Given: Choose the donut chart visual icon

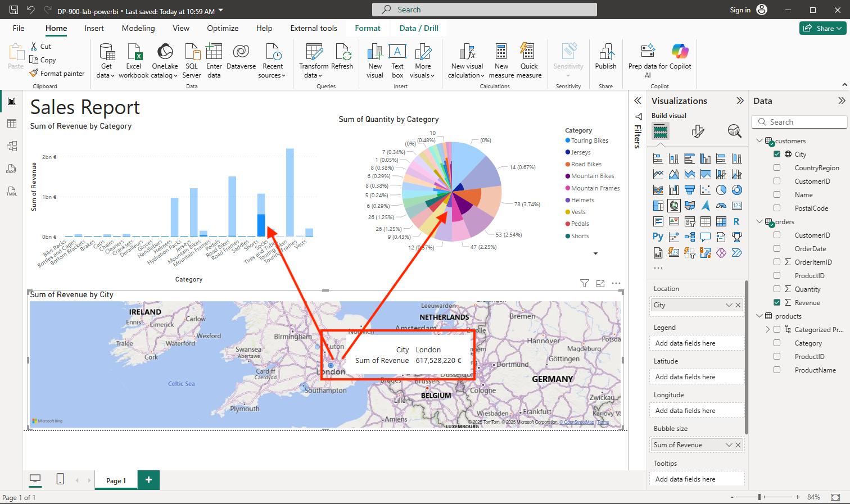Looking at the screenshot, I should 737,190.
